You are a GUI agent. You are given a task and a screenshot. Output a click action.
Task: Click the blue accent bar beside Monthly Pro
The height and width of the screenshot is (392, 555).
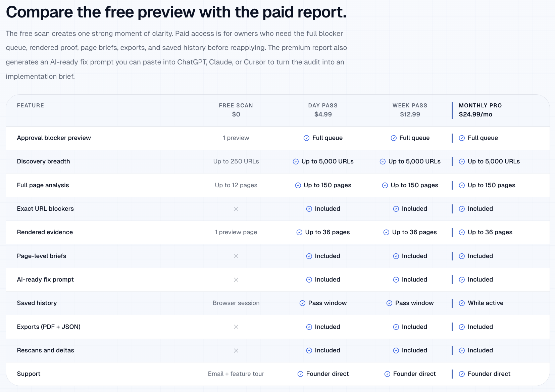point(453,110)
